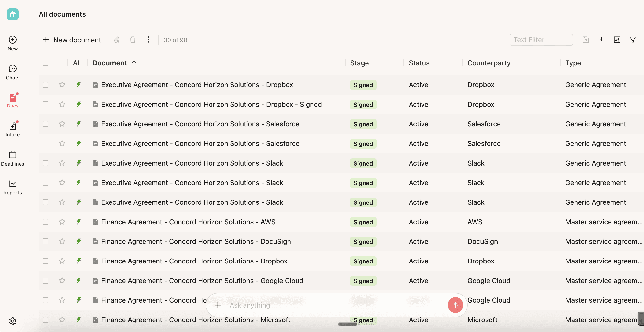Go to Deadlines calendar view
This screenshot has width=644, height=332.
point(12,158)
